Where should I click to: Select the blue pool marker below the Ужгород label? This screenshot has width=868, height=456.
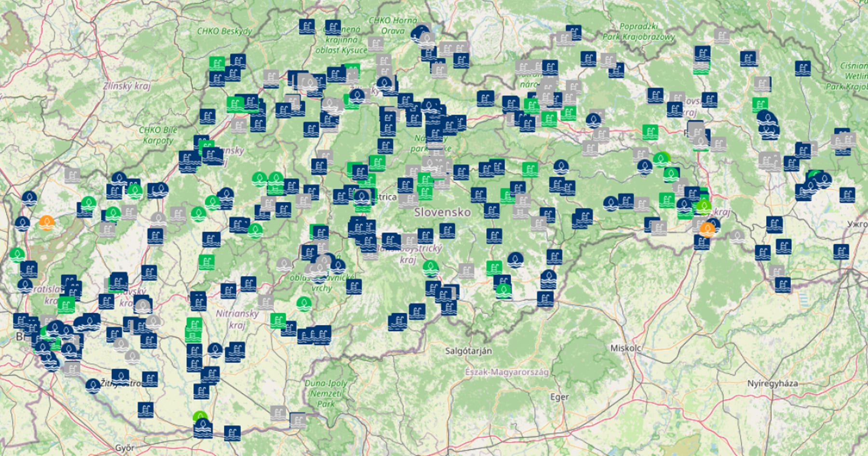point(841,252)
